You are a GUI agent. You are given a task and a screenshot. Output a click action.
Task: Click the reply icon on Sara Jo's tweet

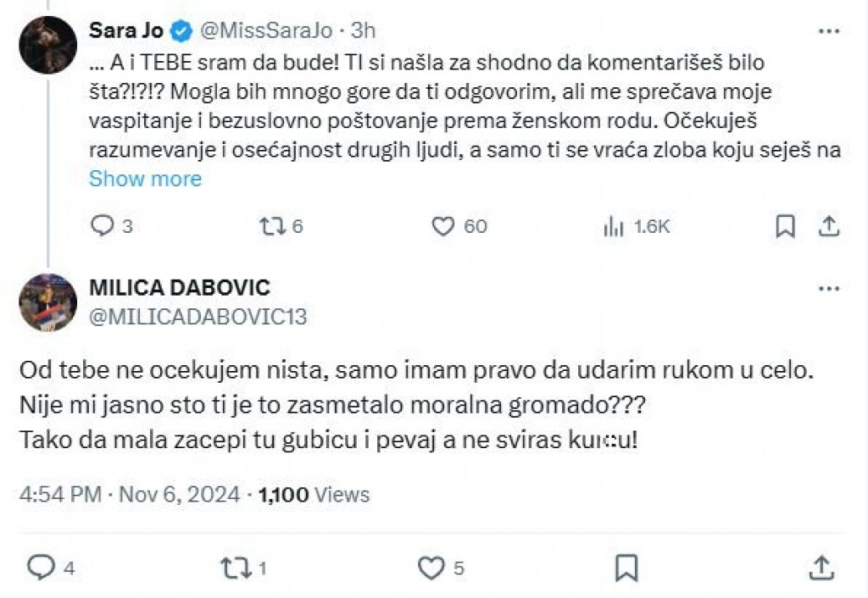[x=103, y=225]
